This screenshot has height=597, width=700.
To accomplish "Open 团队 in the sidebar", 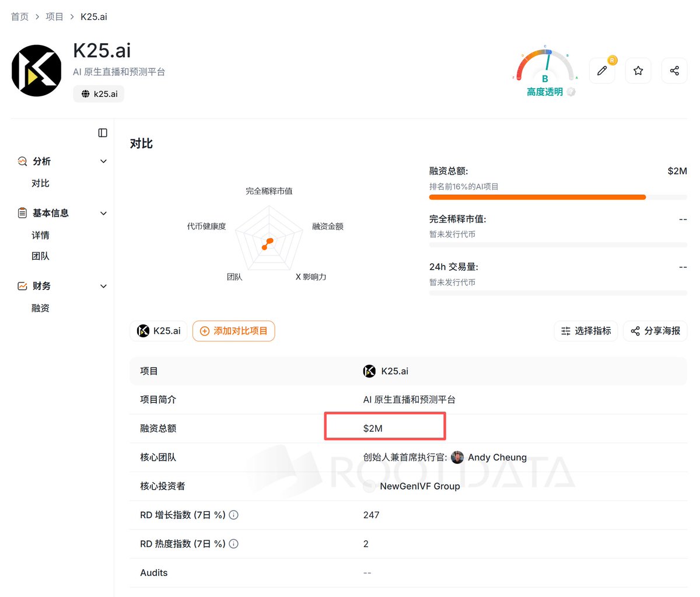I will tap(40, 256).
